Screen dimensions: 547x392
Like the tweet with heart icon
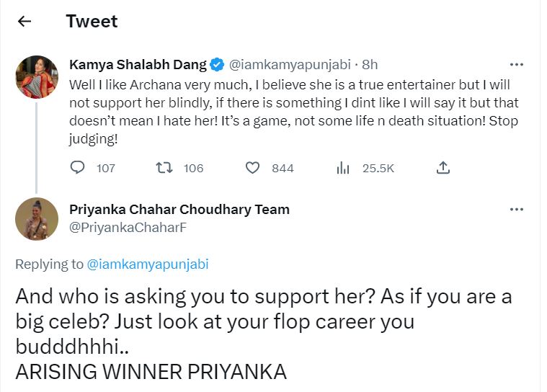pyautogui.click(x=252, y=168)
